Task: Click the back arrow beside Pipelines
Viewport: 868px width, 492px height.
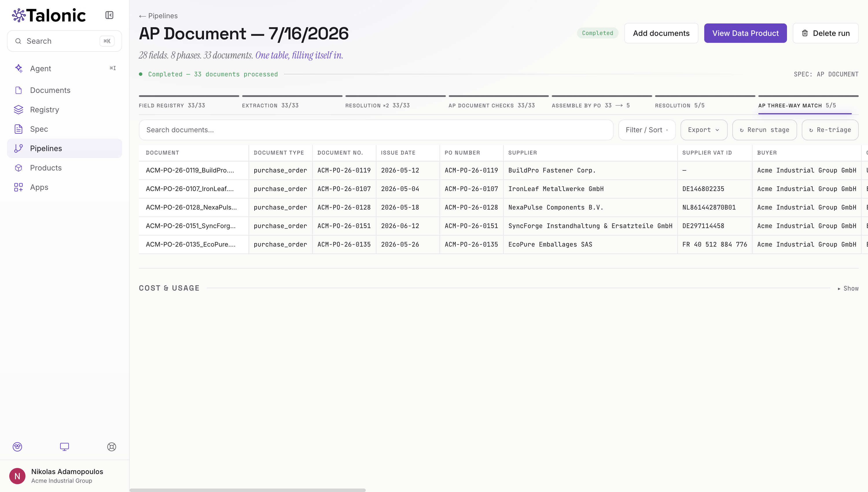Action: click(x=142, y=16)
